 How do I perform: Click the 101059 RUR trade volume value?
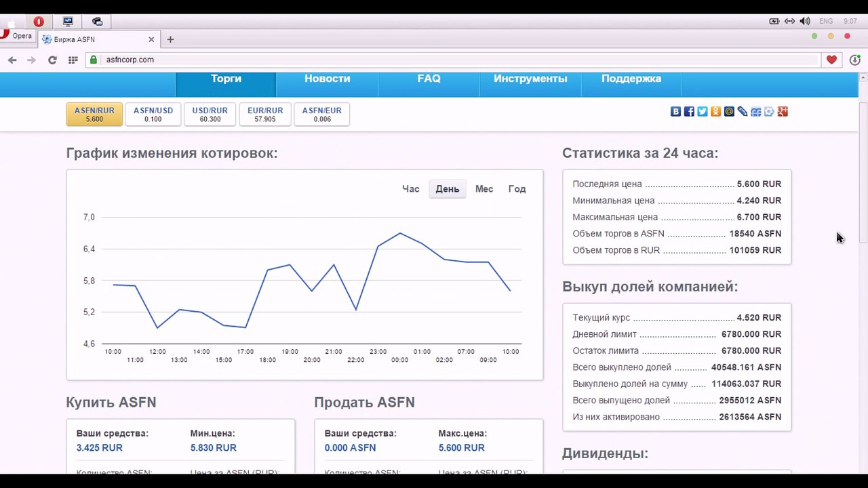pyautogui.click(x=755, y=251)
